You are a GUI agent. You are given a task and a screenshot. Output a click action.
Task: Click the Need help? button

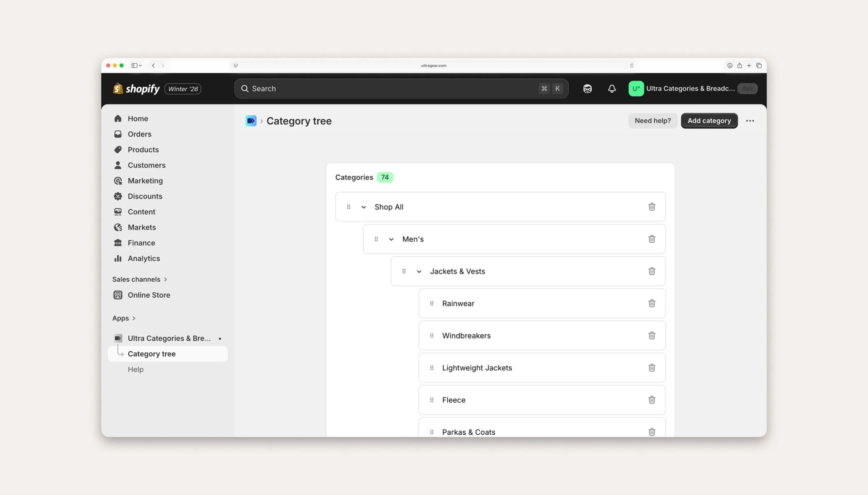[653, 121]
